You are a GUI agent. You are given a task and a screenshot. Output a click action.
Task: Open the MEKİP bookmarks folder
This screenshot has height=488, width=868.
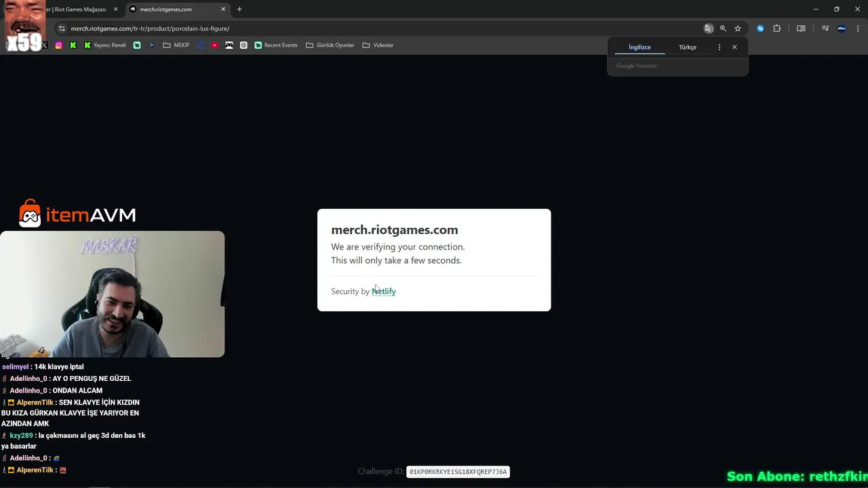(x=176, y=45)
